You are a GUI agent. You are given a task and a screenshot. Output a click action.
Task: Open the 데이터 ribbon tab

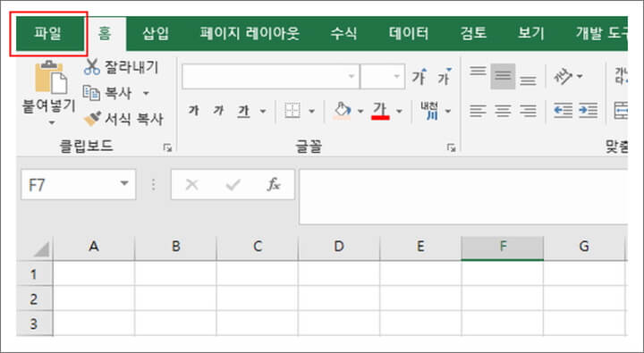[409, 33]
